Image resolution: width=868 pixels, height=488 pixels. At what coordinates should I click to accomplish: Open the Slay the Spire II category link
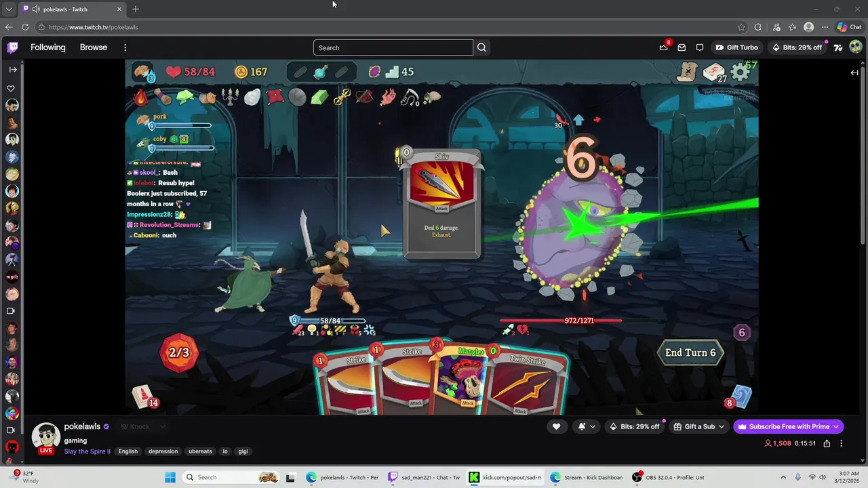(87, 451)
